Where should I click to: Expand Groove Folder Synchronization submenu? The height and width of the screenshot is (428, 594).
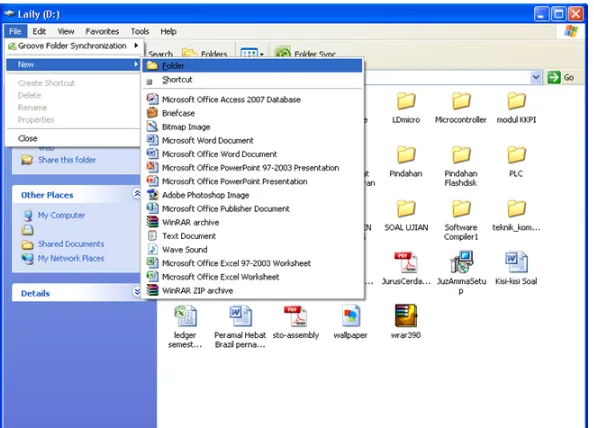[74, 46]
